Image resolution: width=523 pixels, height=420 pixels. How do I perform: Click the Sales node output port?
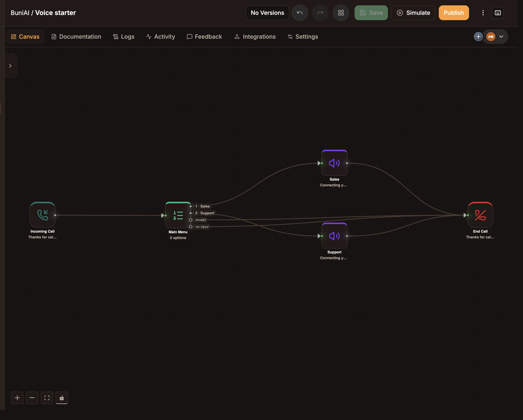pos(347,163)
